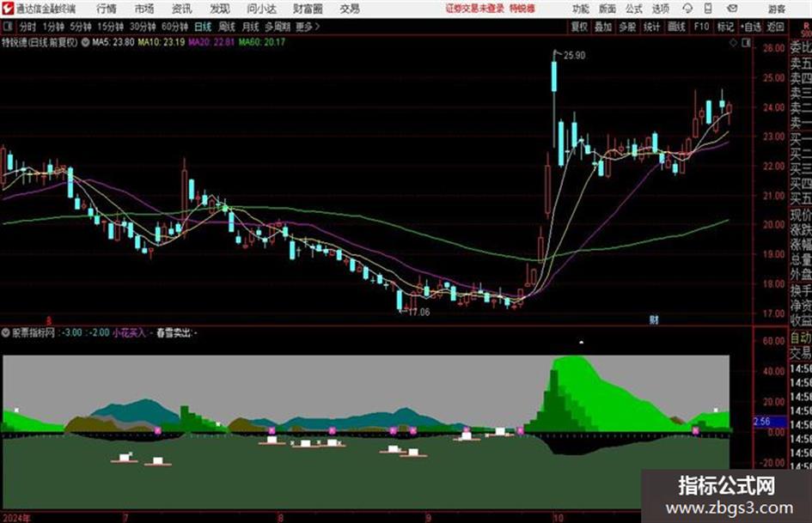812x523 pixels.
Task: Select the 多周期 tab
Action: [278, 27]
